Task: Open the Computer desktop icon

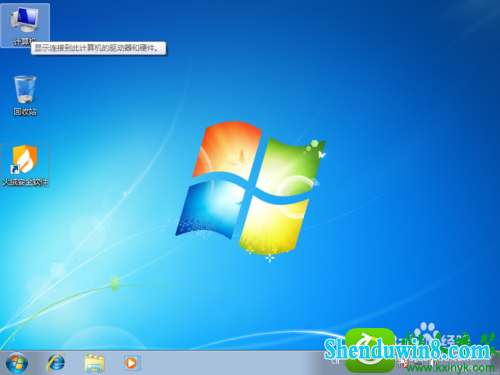Action: [25, 25]
